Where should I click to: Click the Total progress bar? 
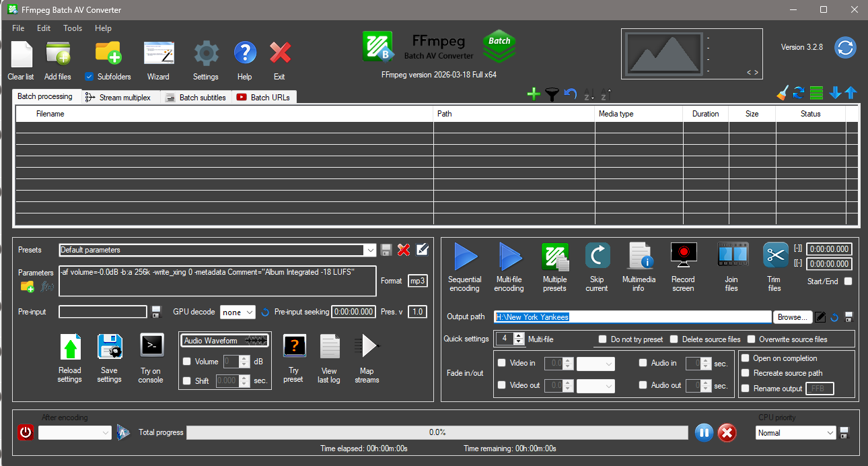pyautogui.click(x=437, y=432)
